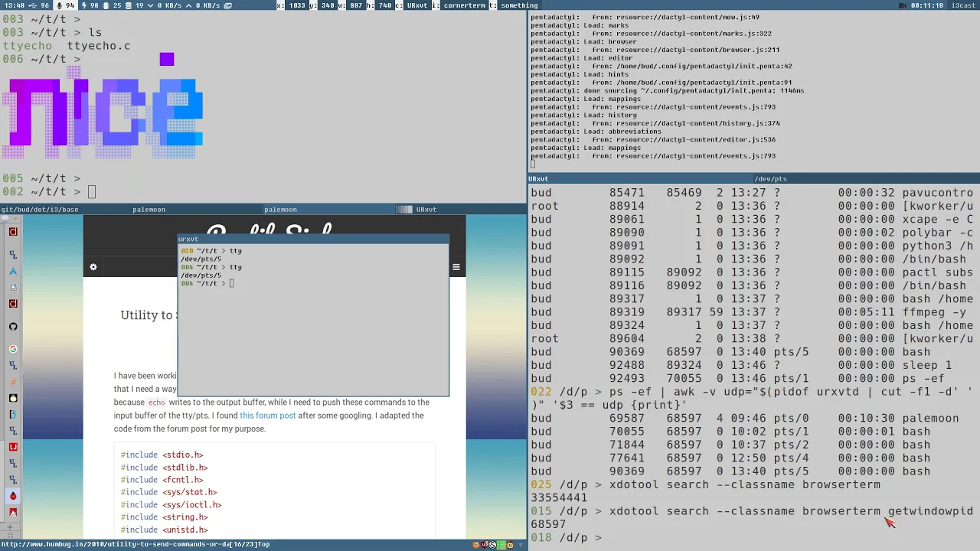Click the polybar -c process row

pyautogui.click(x=752, y=233)
